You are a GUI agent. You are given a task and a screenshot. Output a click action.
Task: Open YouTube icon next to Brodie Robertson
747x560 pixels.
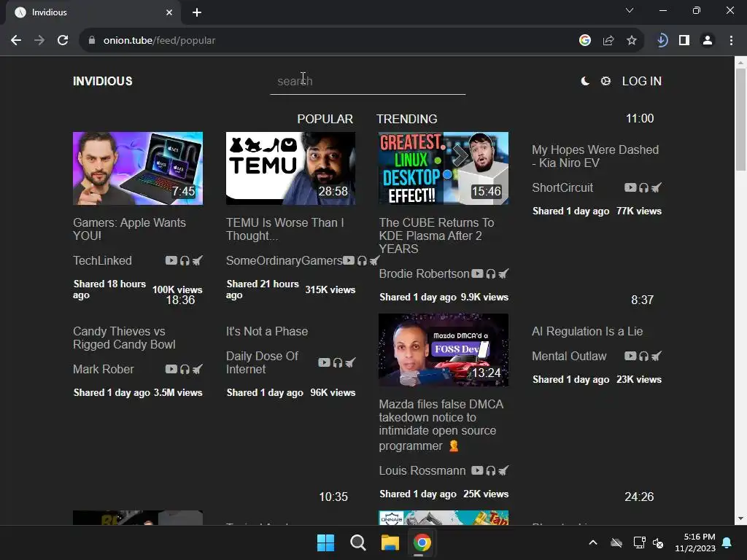(477, 274)
